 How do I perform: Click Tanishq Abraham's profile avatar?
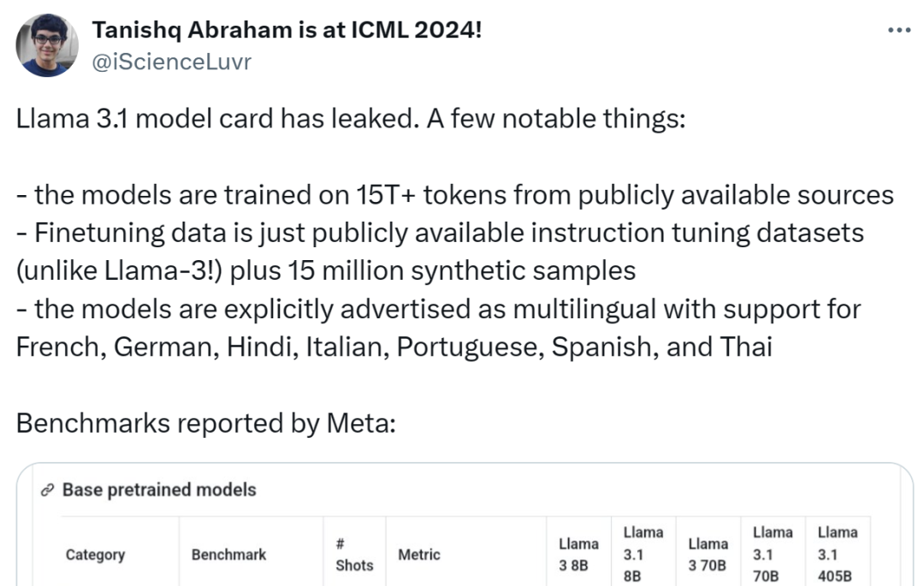[48, 44]
